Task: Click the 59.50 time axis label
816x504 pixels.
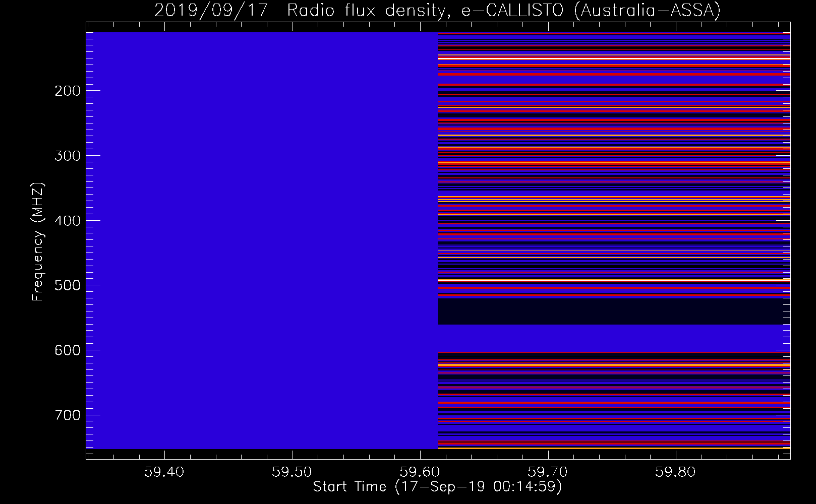Action: [292, 472]
